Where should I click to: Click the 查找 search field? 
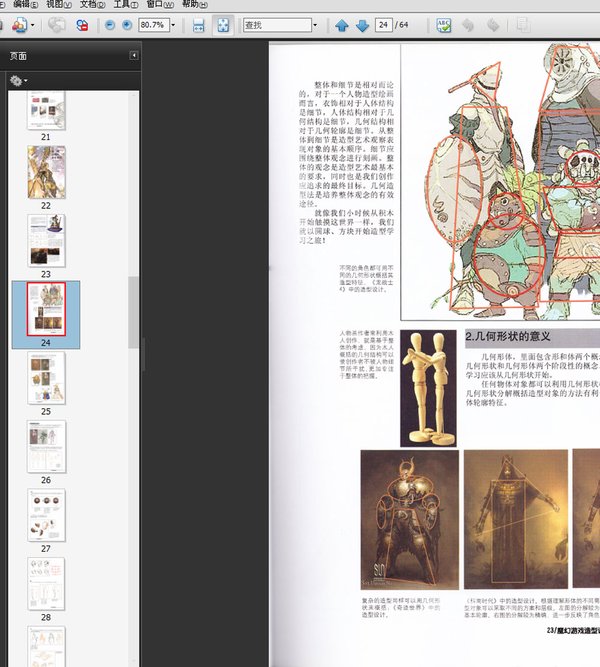277,25
